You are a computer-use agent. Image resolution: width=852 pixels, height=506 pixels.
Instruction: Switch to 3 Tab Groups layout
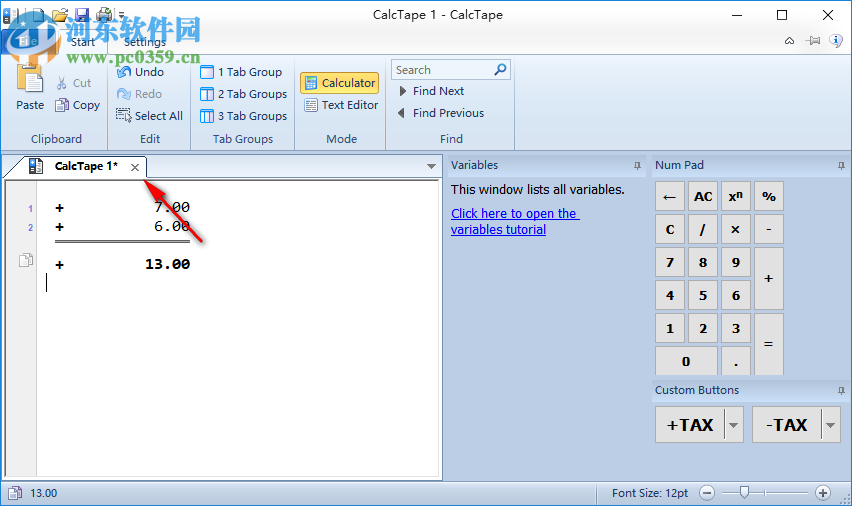coord(243,116)
